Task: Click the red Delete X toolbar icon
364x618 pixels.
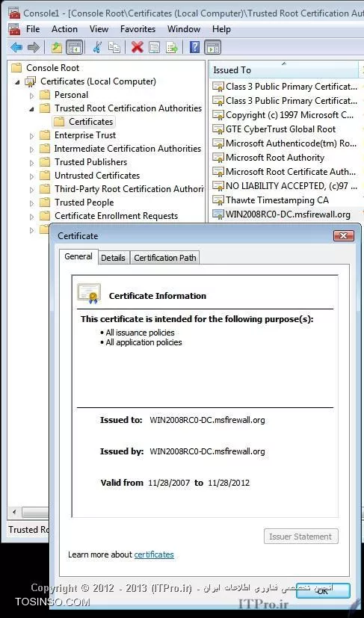Action: click(x=138, y=48)
